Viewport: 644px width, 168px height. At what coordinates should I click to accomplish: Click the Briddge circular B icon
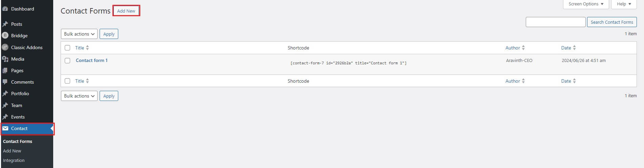pyautogui.click(x=5, y=36)
